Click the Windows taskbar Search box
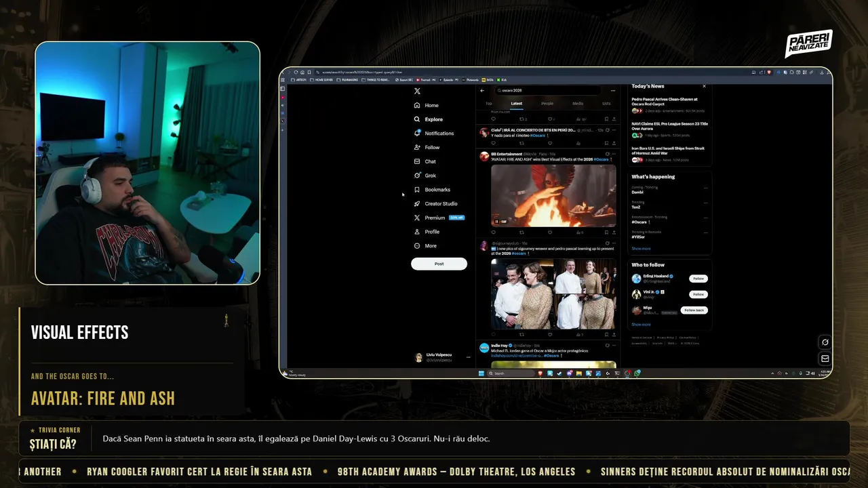Image resolution: width=868 pixels, height=488 pixels. pos(512,373)
